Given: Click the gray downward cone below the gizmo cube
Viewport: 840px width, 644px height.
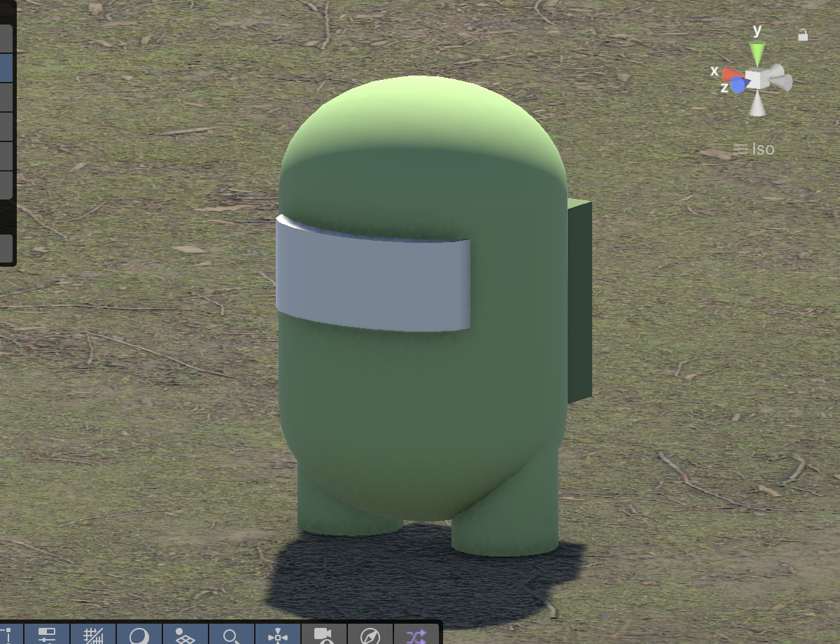Looking at the screenshot, I should tap(757, 104).
